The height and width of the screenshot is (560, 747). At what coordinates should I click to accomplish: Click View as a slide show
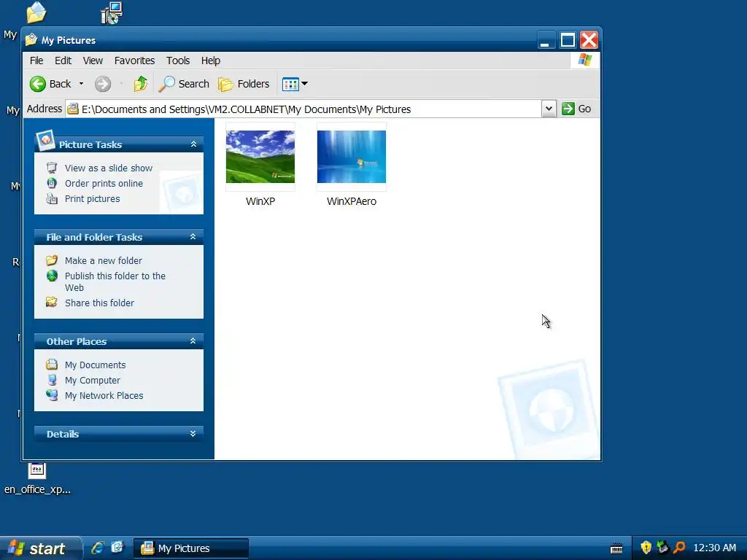pyautogui.click(x=109, y=168)
